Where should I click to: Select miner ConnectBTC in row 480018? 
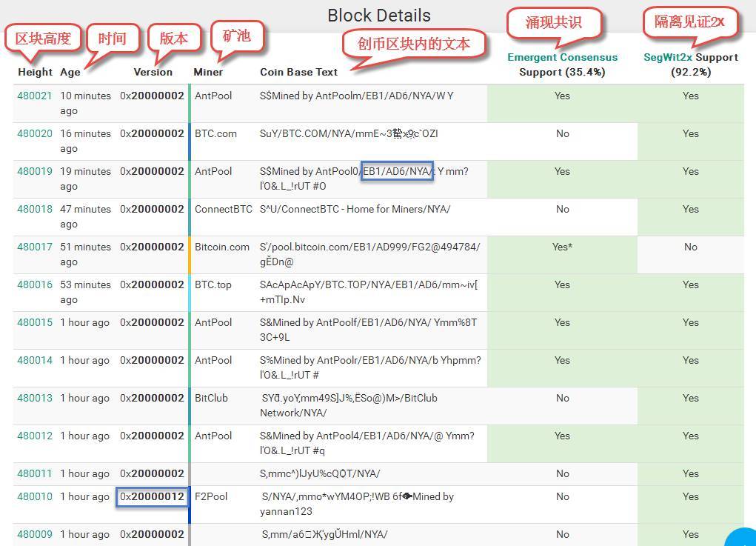pyautogui.click(x=223, y=209)
